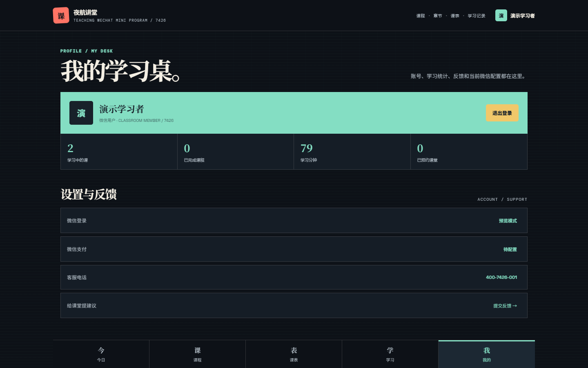
Task: Click the small green 演 avatar in header
Action: [501, 16]
